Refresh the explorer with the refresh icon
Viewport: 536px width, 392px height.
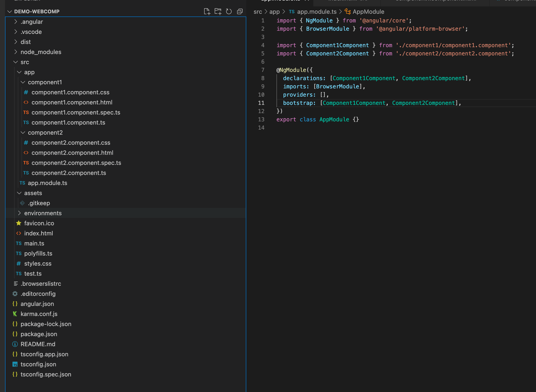(x=229, y=11)
